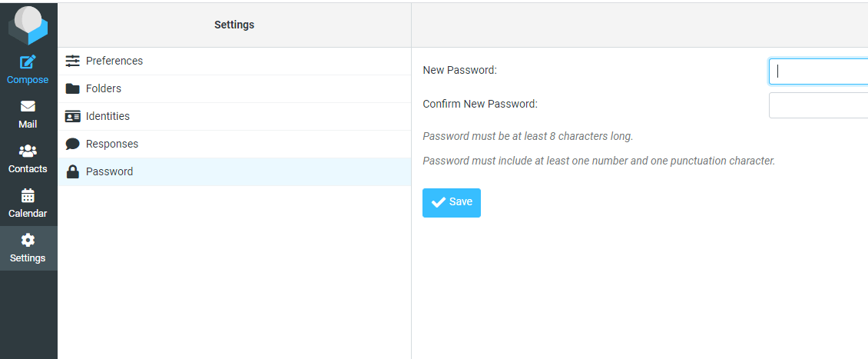
Task: Click the Compose pencil icon
Action: [28, 62]
